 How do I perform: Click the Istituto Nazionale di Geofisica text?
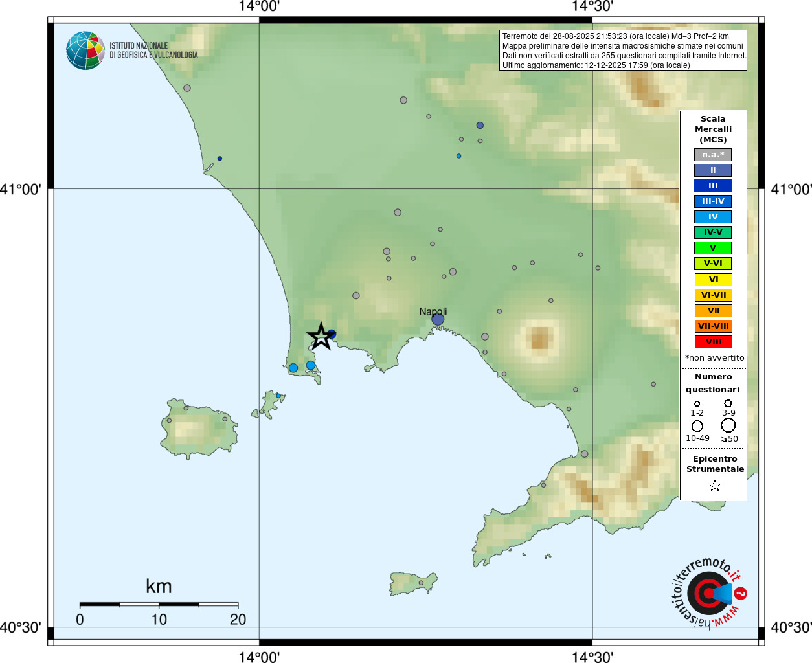[153, 51]
